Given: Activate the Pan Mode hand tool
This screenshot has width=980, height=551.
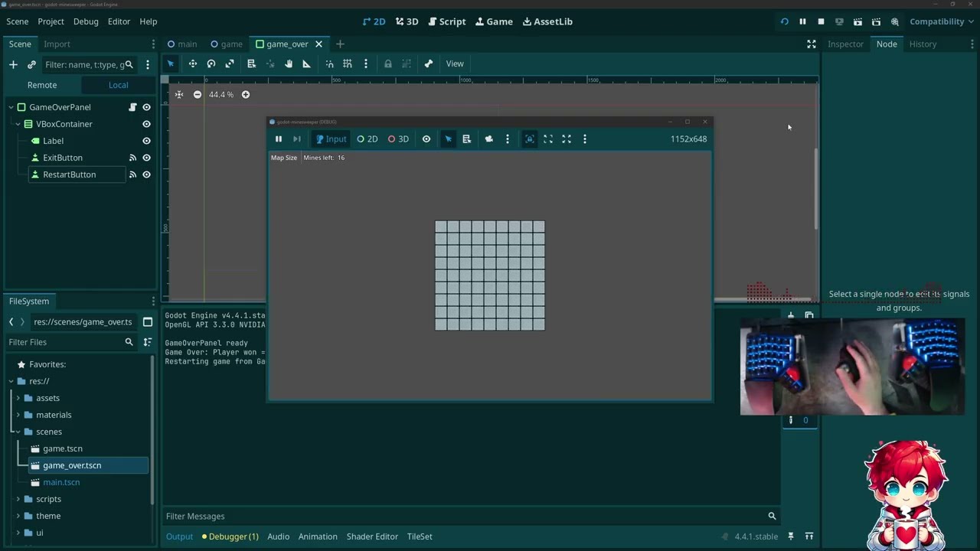Looking at the screenshot, I should pyautogui.click(x=289, y=64).
